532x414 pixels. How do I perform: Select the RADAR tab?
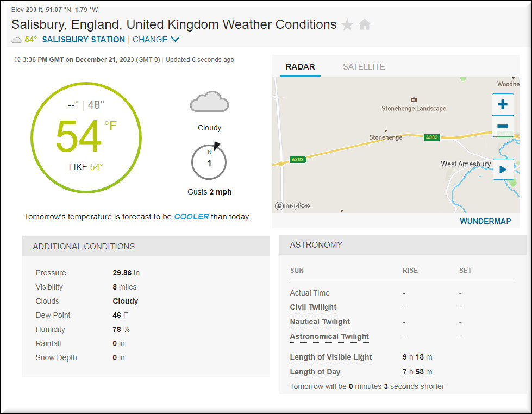pos(301,67)
